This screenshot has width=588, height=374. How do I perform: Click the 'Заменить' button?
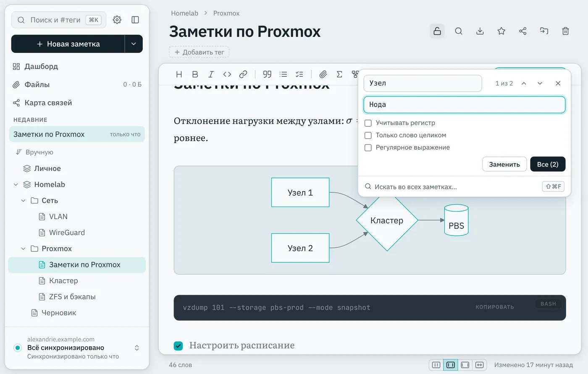(504, 165)
